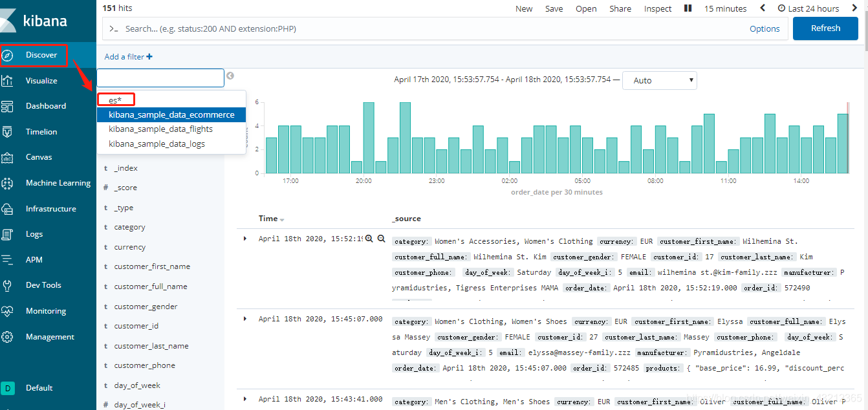Select the day_of_week field
Screen dimensions: 868x410
pyautogui.click(x=137, y=385)
